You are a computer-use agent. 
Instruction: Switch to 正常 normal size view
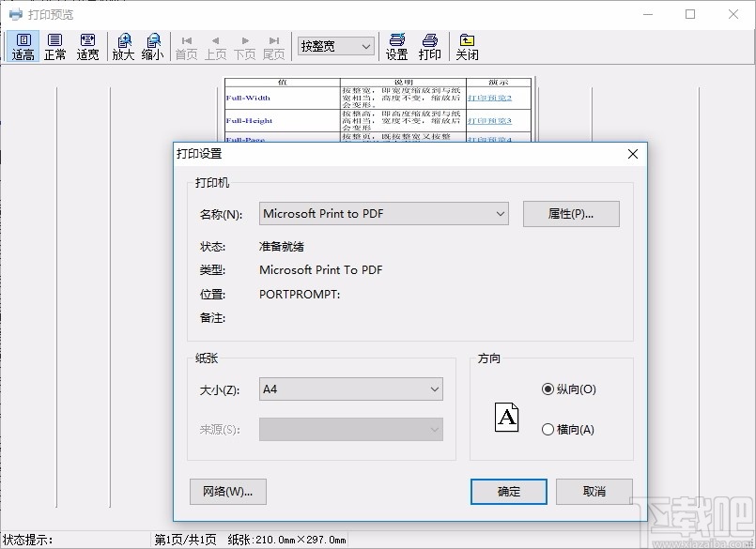54,45
